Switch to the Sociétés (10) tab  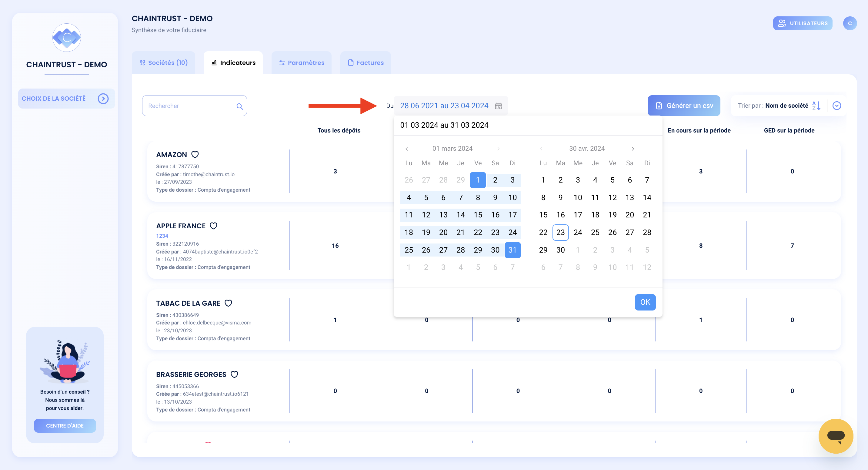tap(163, 63)
